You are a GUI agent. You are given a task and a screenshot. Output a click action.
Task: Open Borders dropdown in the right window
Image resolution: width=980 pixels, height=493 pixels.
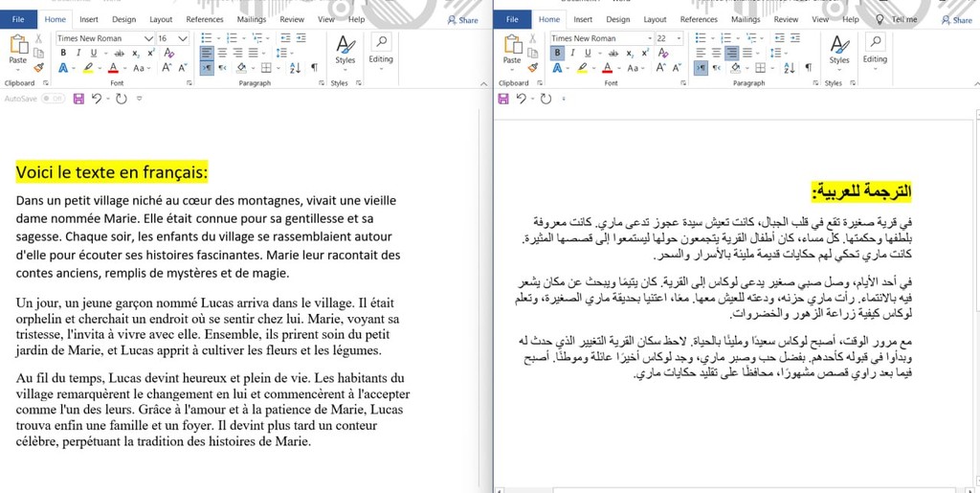[x=770, y=68]
